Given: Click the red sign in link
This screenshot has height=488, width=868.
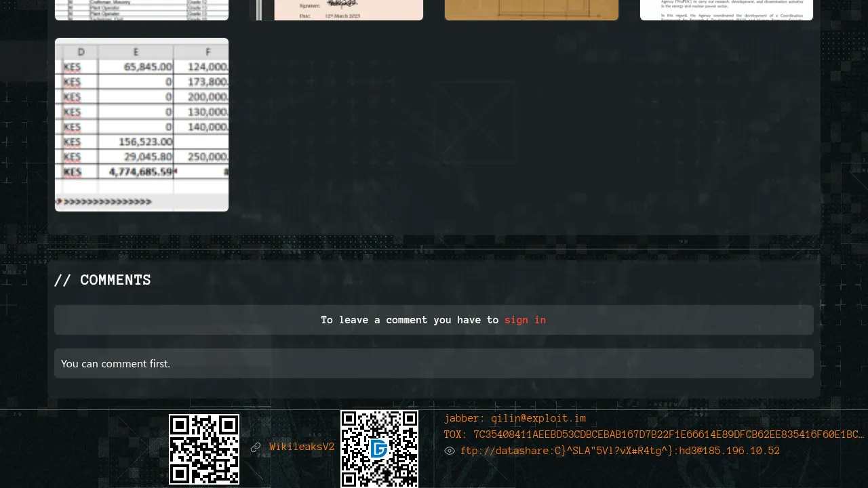Looking at the screenshot, I should click(x=525, y=320).
